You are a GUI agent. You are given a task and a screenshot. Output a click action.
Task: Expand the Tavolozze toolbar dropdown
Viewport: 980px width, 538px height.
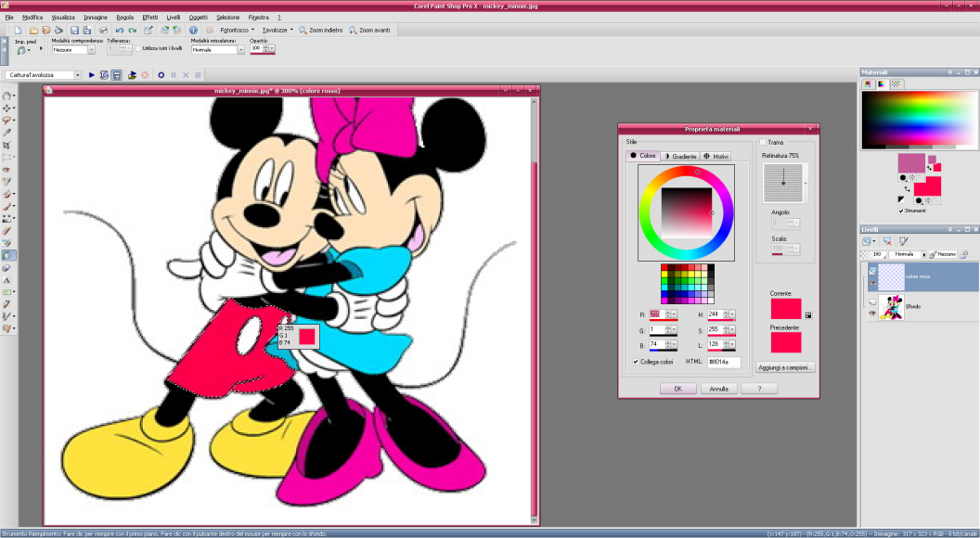click(x=292, y=30)
